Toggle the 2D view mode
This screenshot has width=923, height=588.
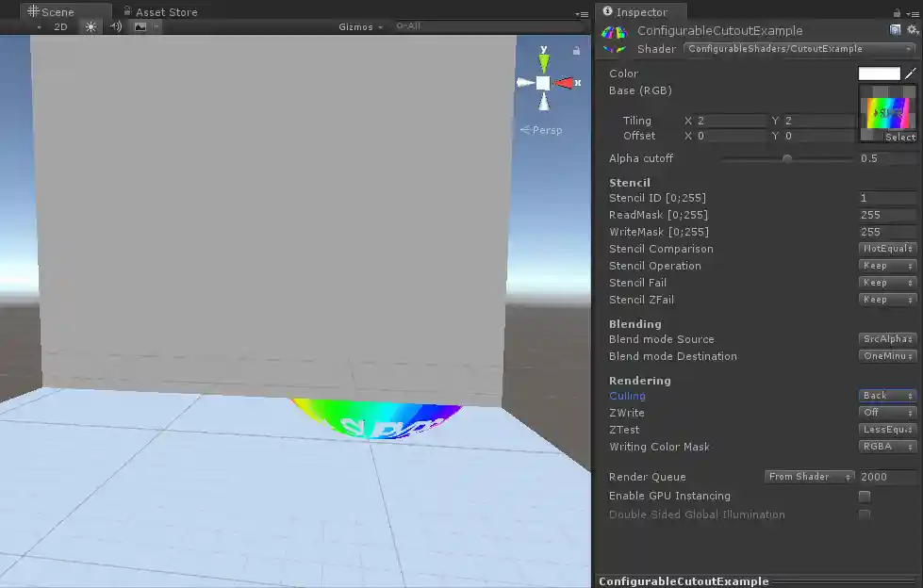(58, 26)
